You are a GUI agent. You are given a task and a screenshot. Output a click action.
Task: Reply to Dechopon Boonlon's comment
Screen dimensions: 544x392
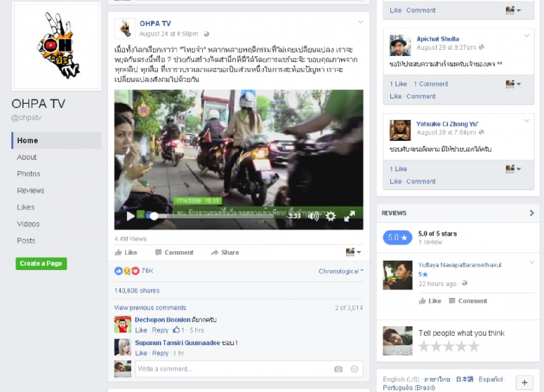160,330
